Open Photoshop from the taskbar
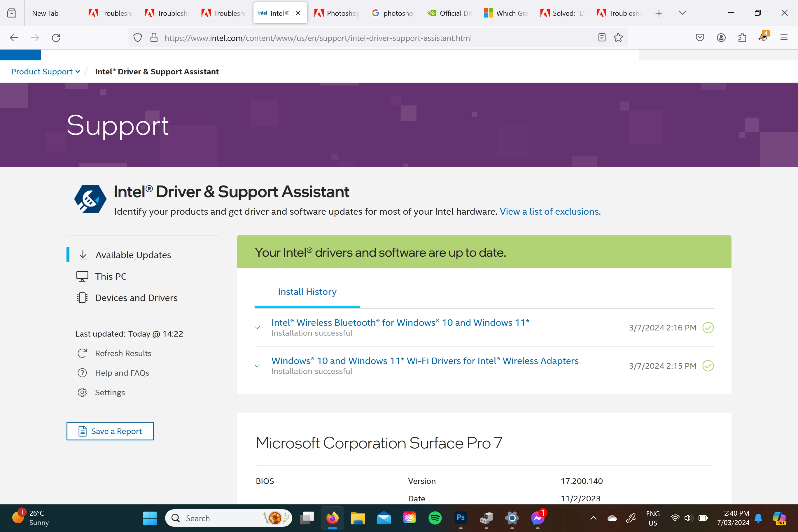 [x=461, y=518]
